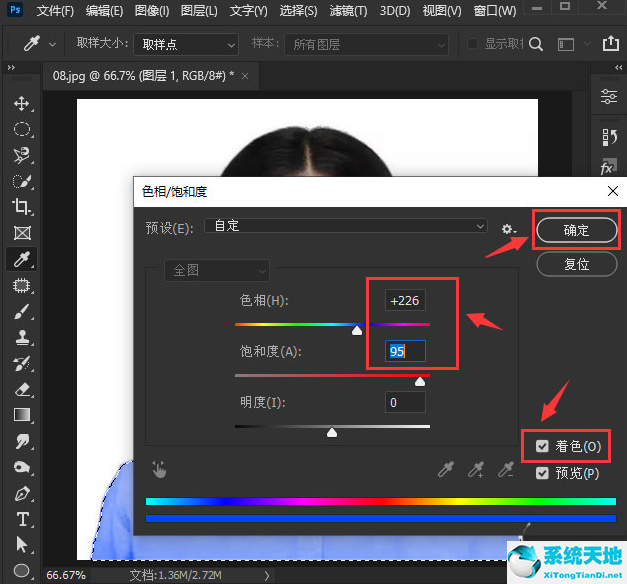The image size is (627, 584).
Task: Open the 选择(S) menu
Action: [298, 11]
